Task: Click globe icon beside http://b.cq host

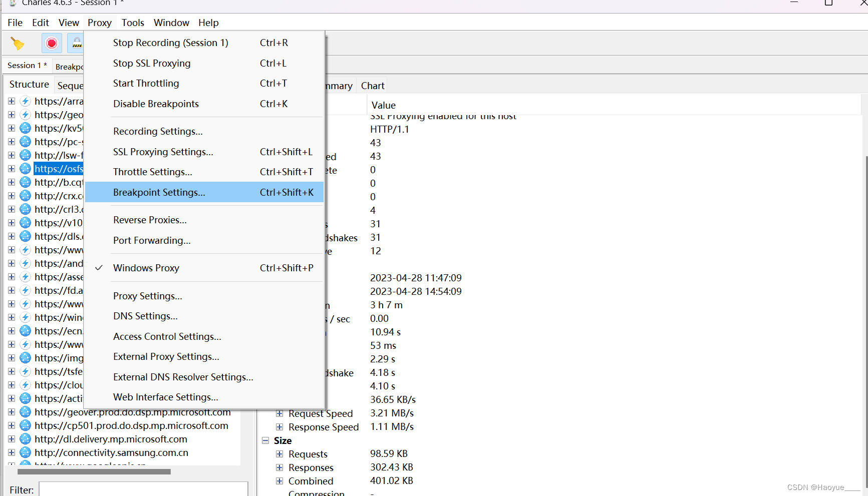Action: click(25, 182)
